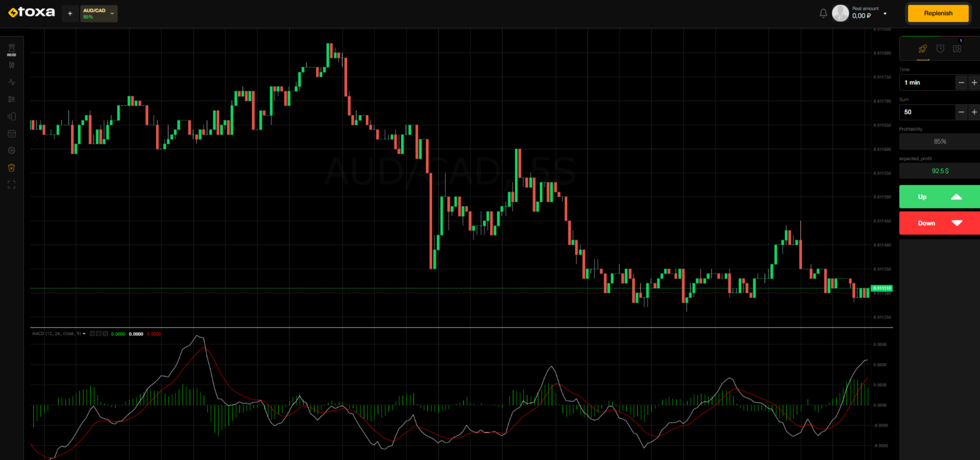The height and width of the screenshot is (460, 980).
Task: Decrease Sum with the minus button
Action: click(961, 112)
